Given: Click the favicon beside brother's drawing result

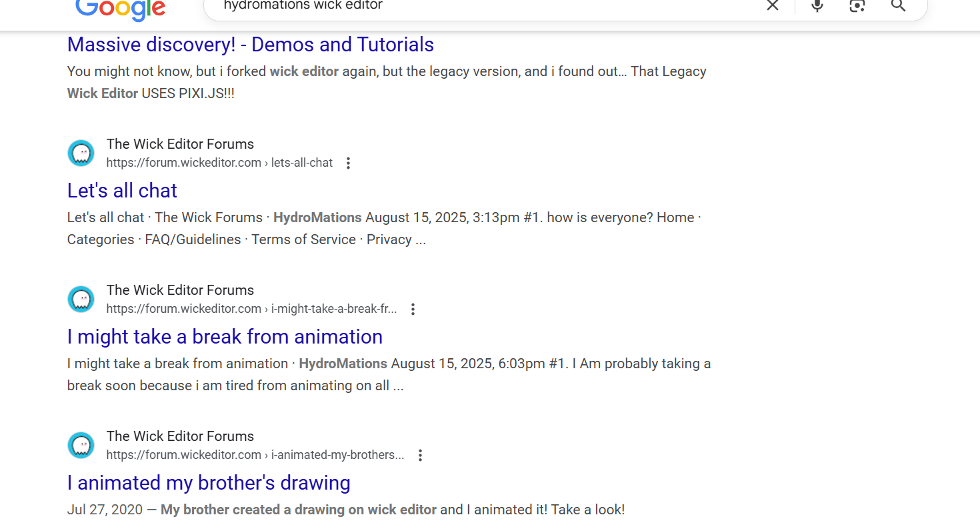Looking at the screenshot, I should (81, 446).
